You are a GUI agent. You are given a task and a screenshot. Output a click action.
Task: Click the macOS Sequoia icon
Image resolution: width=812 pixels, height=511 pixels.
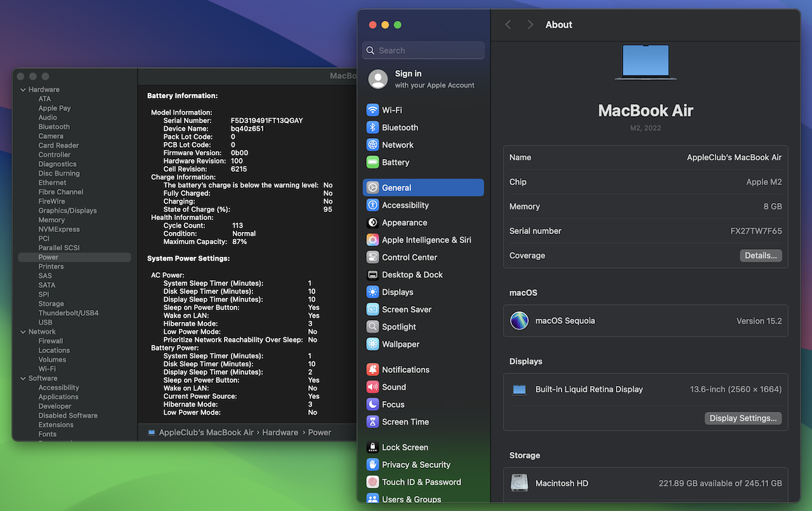click(x=520, y=321)
